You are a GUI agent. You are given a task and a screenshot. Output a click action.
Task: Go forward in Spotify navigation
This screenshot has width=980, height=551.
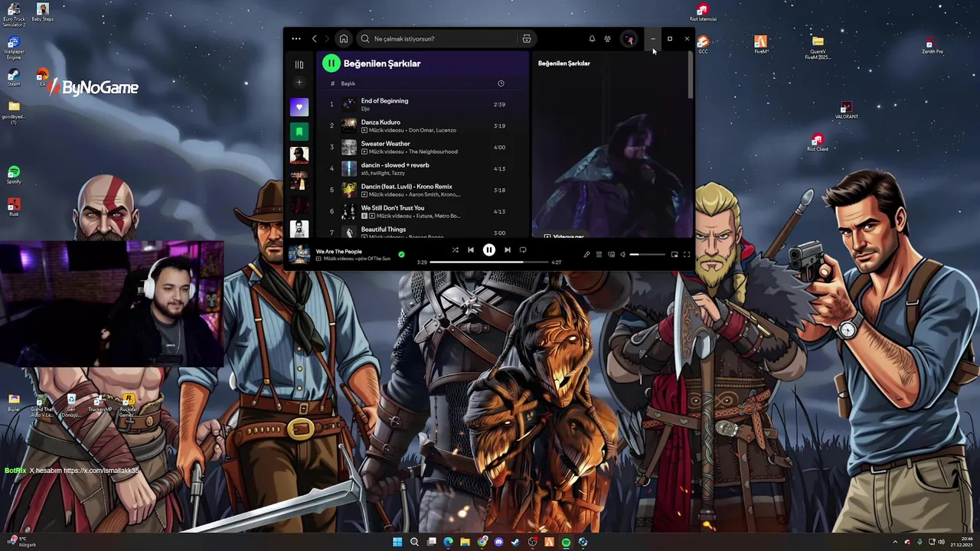(327, 39)
